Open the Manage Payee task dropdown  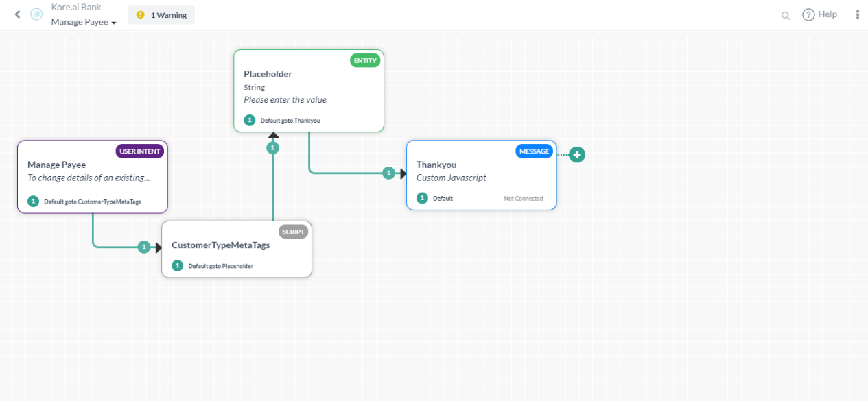83,22
